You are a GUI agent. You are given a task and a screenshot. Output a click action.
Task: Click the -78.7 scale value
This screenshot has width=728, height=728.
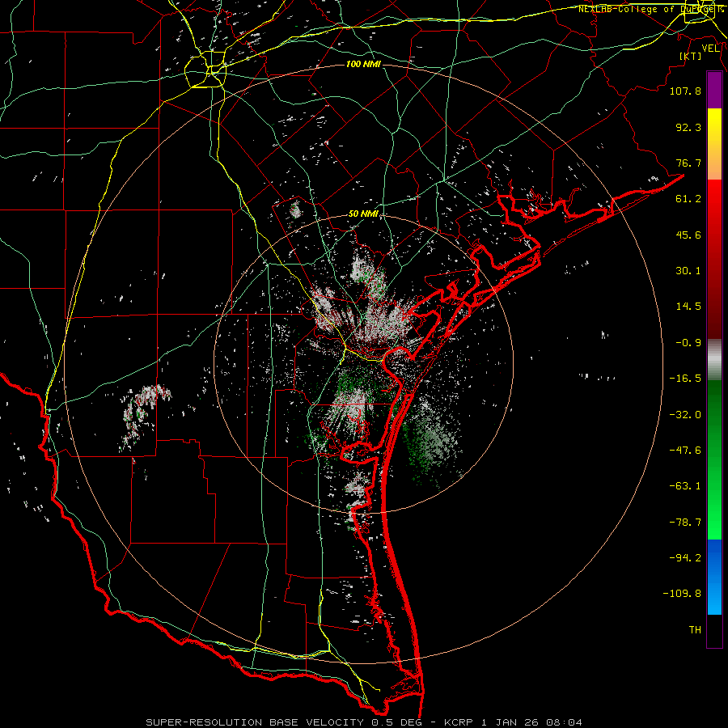tap(685, 523)
